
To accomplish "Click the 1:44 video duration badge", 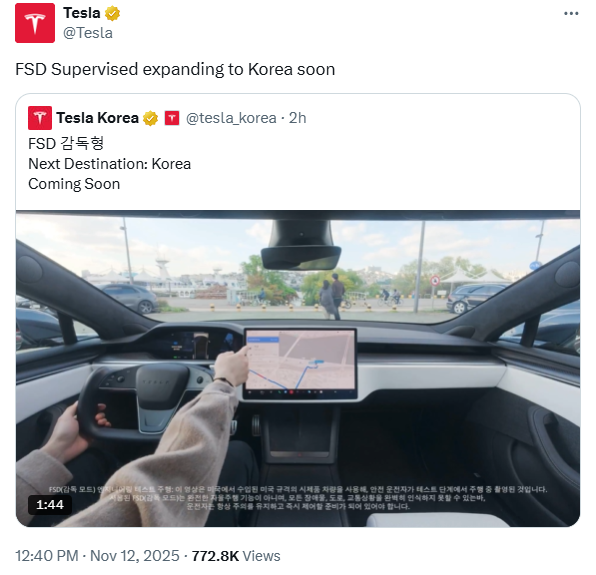I will (50, 505).
